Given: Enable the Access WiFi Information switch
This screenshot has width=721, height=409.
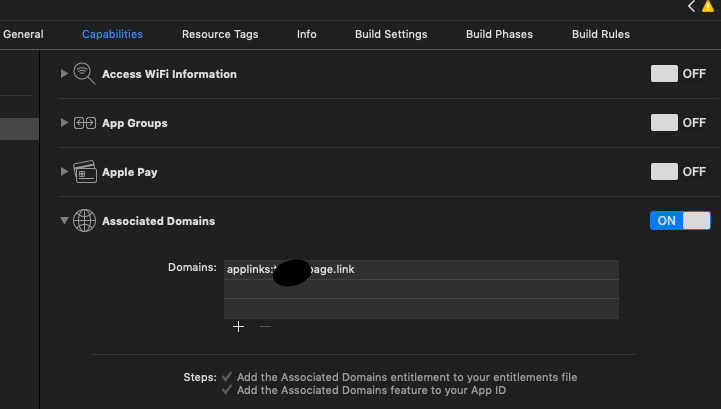Looking at the screenshot, I should (x=679, y=74).
